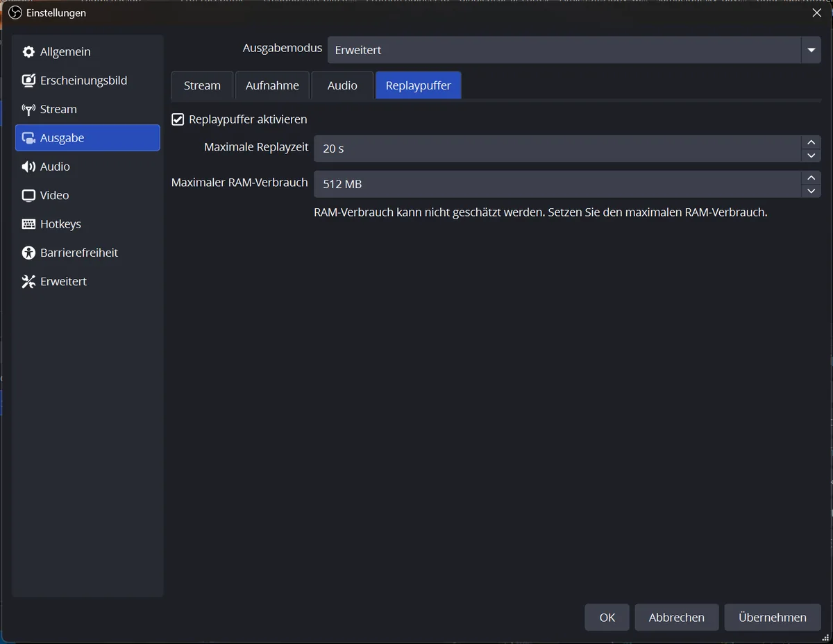The width and height of the screenshot is (833, 644).
Task: Select the Replaypuffer tab
Action: 419,85
